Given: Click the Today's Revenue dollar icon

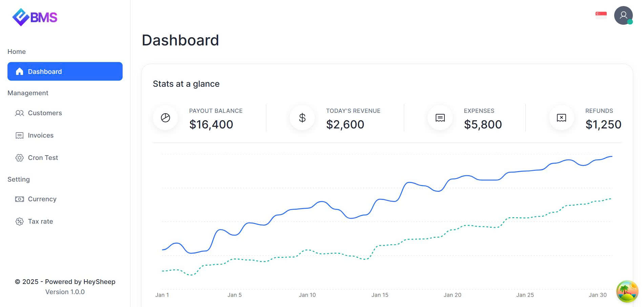Looking at the screenshot, I should [x=302, y=118].
